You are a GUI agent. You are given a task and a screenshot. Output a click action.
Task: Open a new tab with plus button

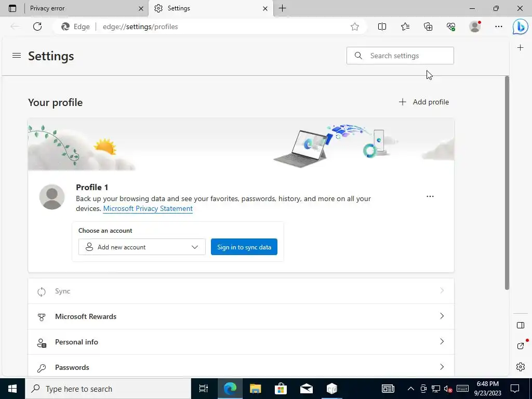point(282,8)
